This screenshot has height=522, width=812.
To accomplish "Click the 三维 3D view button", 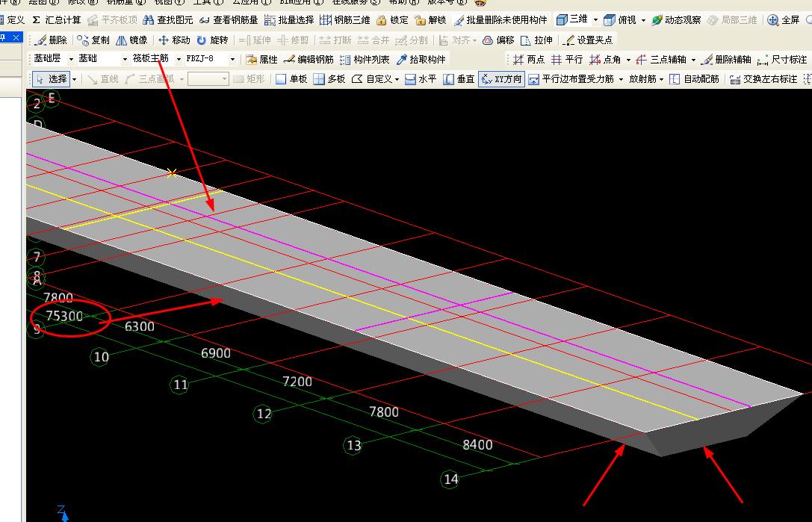I will 572,20.
